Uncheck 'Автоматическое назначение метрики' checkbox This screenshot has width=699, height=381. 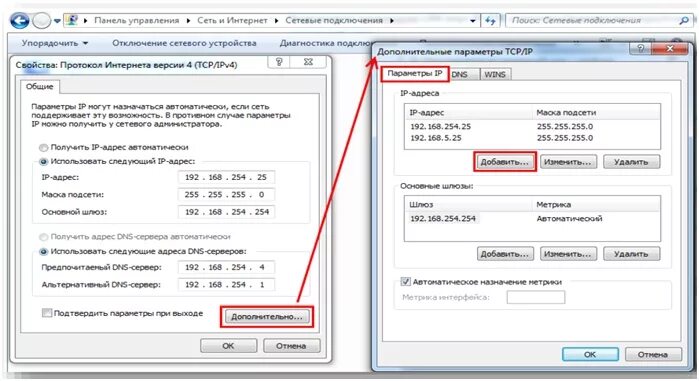click(x=405, y=282)
